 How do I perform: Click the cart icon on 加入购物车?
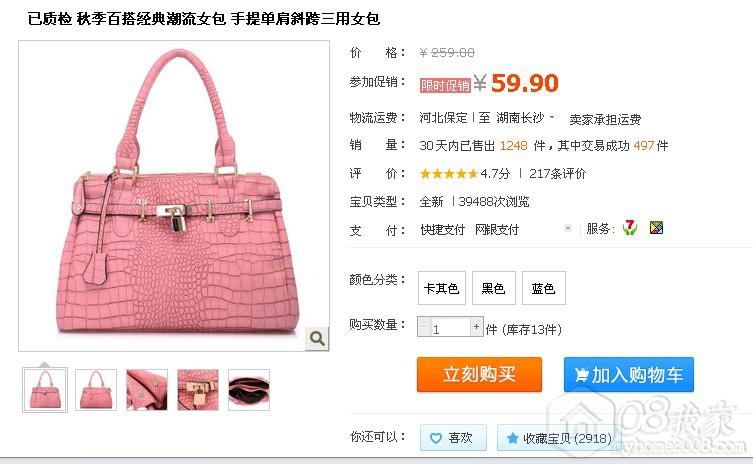[582, 375]
